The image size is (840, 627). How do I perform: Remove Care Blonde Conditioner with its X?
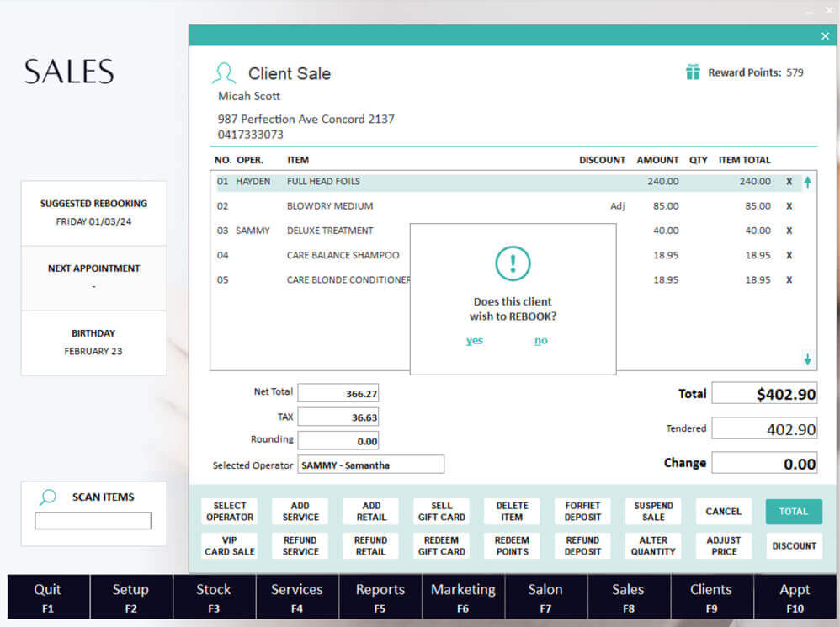point(789,279)
